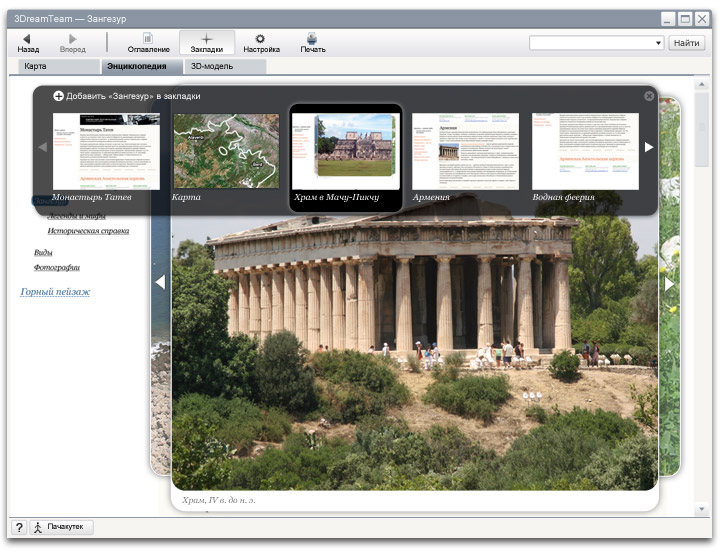Open the Историческая справка link
The height and width of the screenshot is (555, 720).
coord(88,231)
